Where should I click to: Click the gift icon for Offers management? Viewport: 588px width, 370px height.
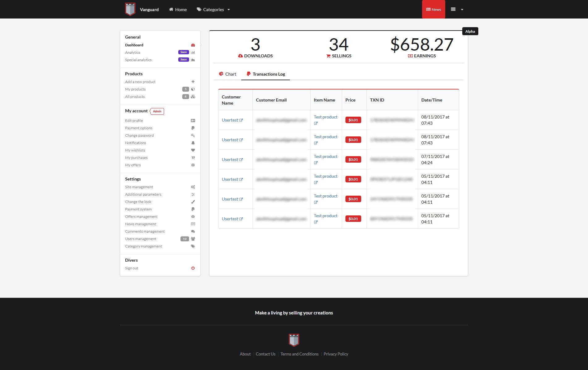pos(193,217)
